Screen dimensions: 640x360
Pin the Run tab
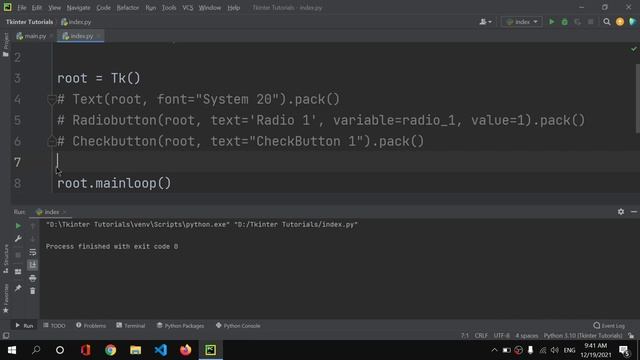coord(18,288)
